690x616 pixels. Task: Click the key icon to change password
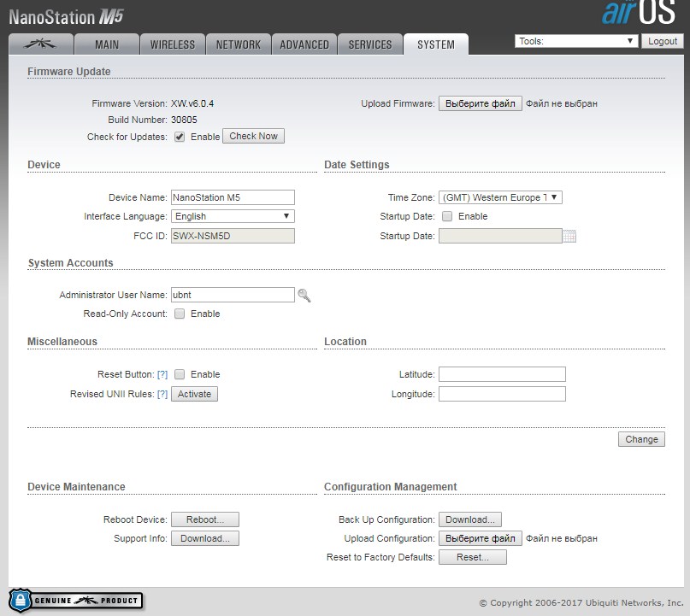point(304,296)
